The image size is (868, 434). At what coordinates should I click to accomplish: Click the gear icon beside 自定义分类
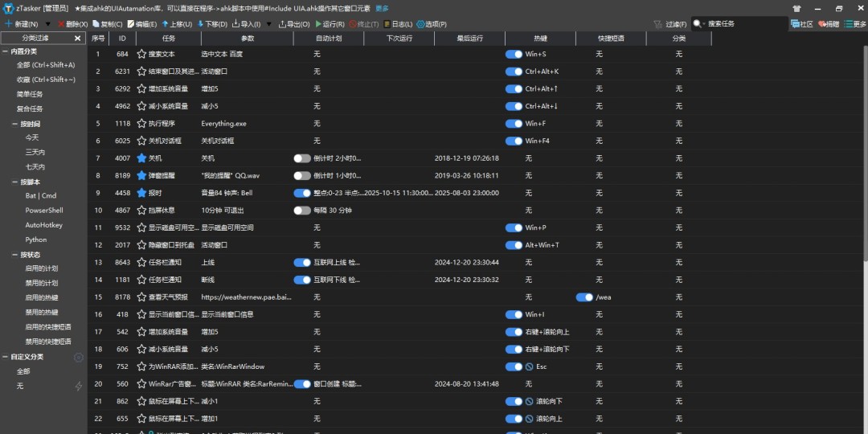[79, 358]
